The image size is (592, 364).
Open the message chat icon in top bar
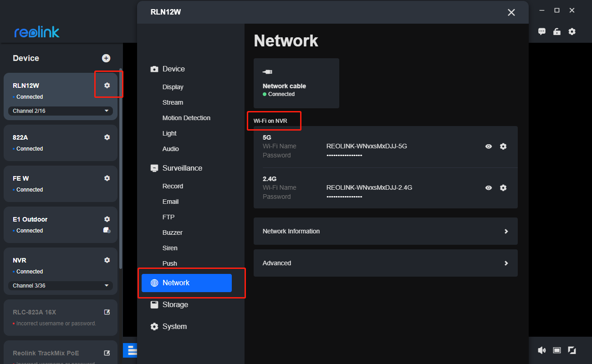coord(542,31)
